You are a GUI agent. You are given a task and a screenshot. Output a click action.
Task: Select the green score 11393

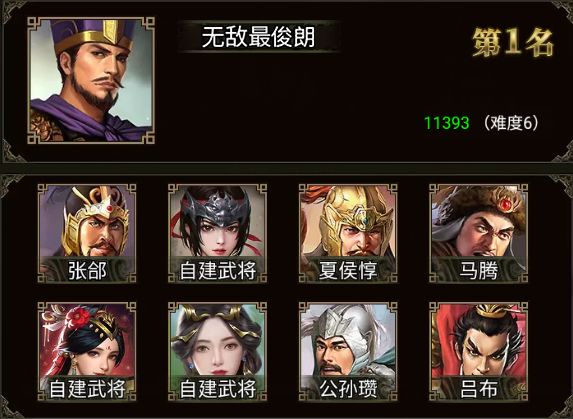point(447,123)
